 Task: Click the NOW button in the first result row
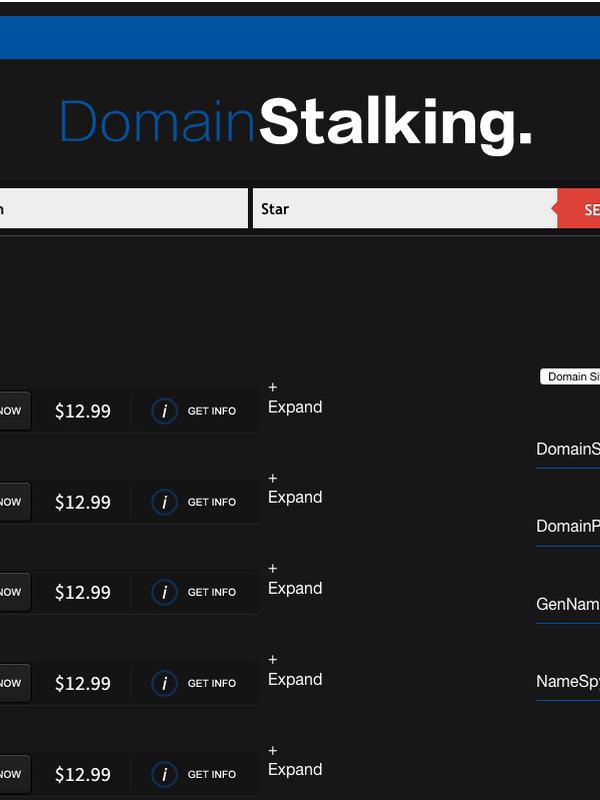pyautogui.click(x=14, y=411)
